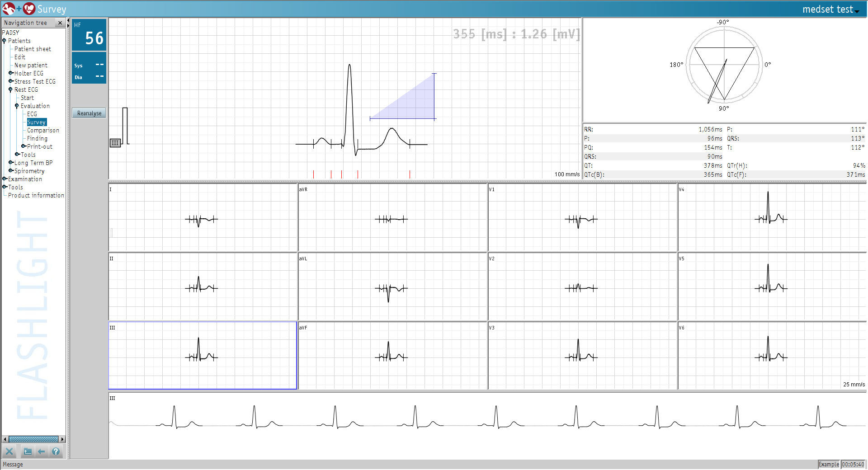
Task: Expand the Holter ECG tree node
Action: (x=10, y=73)
